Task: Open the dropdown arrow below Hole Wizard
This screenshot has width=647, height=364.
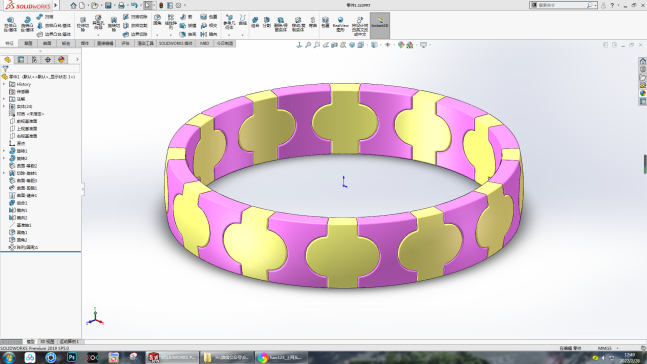Action: point(98,35)
